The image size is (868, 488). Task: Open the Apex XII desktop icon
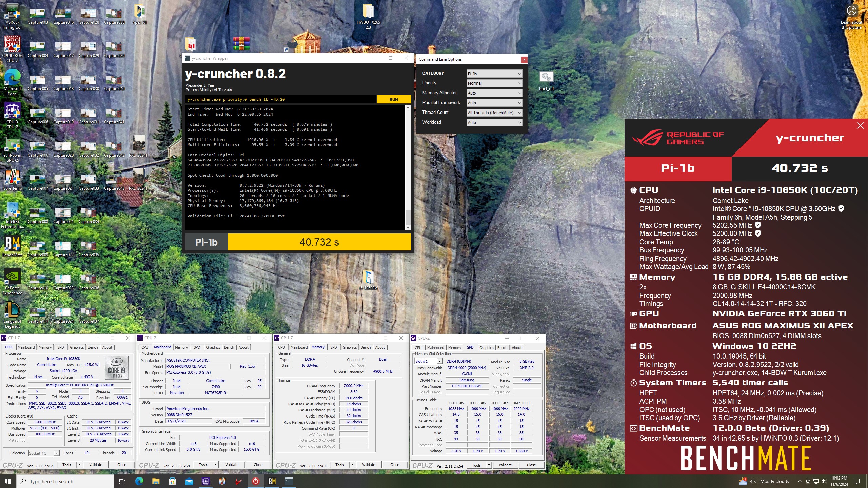coord(140,14)
